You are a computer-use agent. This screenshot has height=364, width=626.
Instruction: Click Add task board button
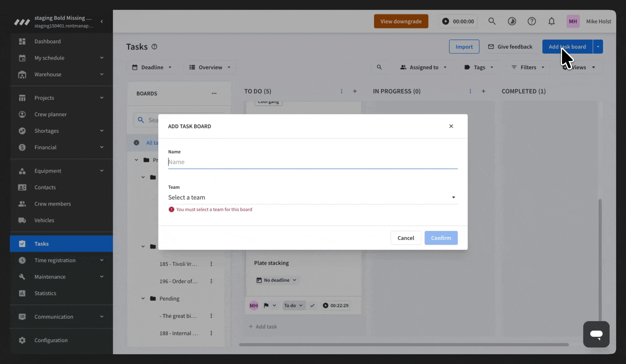click(x=567, y=47)
